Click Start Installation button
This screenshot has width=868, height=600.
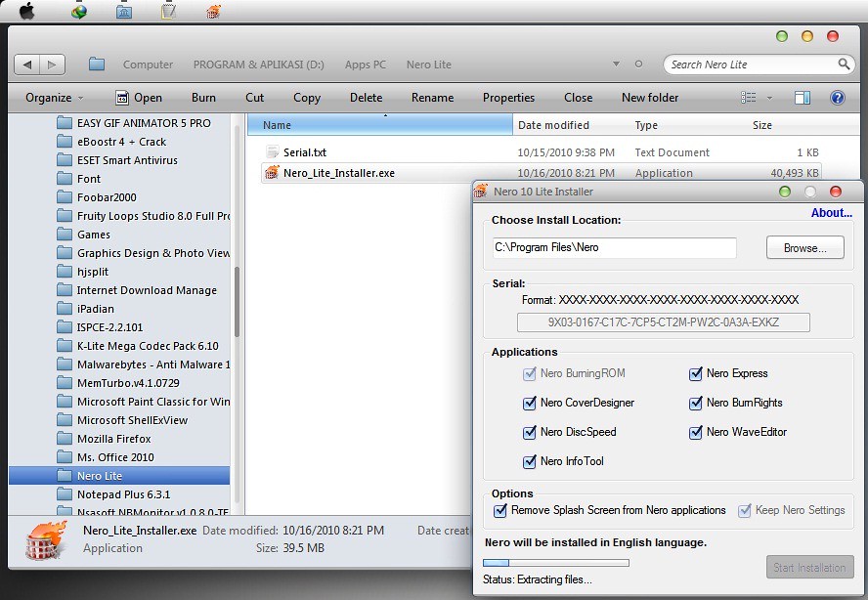tap(809, 568)
